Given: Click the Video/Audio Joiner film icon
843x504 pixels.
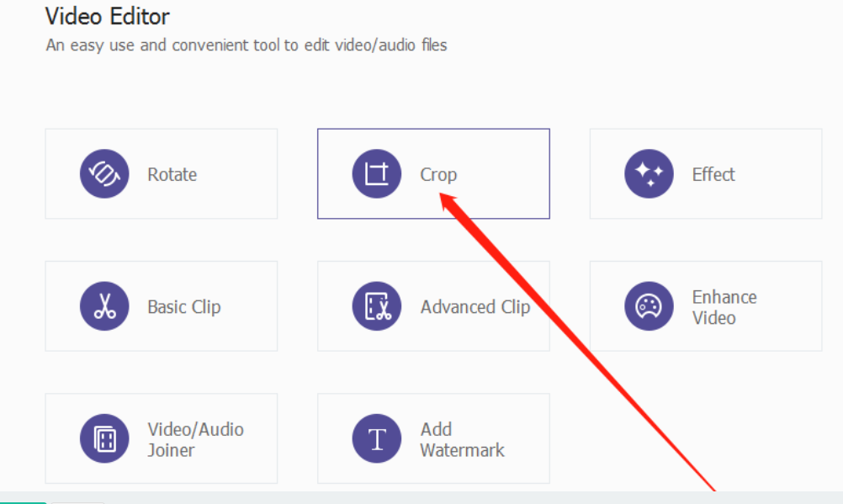Looking at the screenshot, I should tap(104, 438).
